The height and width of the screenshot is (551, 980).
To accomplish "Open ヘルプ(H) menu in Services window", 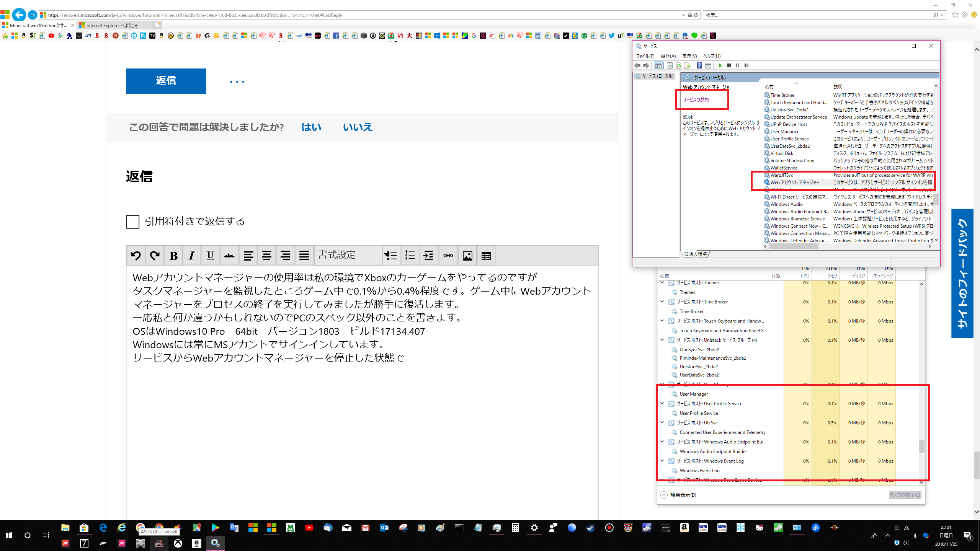I will 712,56.
